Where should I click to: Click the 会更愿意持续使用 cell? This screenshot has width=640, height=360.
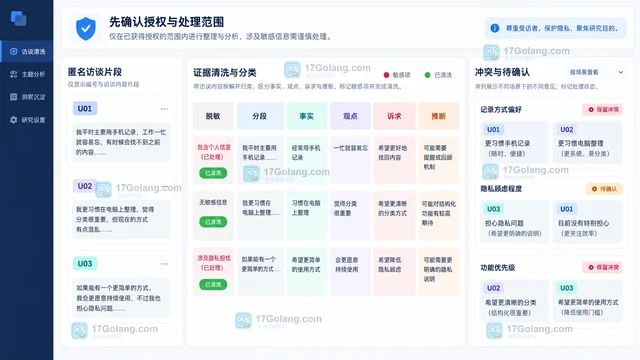pyautogui.click(x=350, y=271)
